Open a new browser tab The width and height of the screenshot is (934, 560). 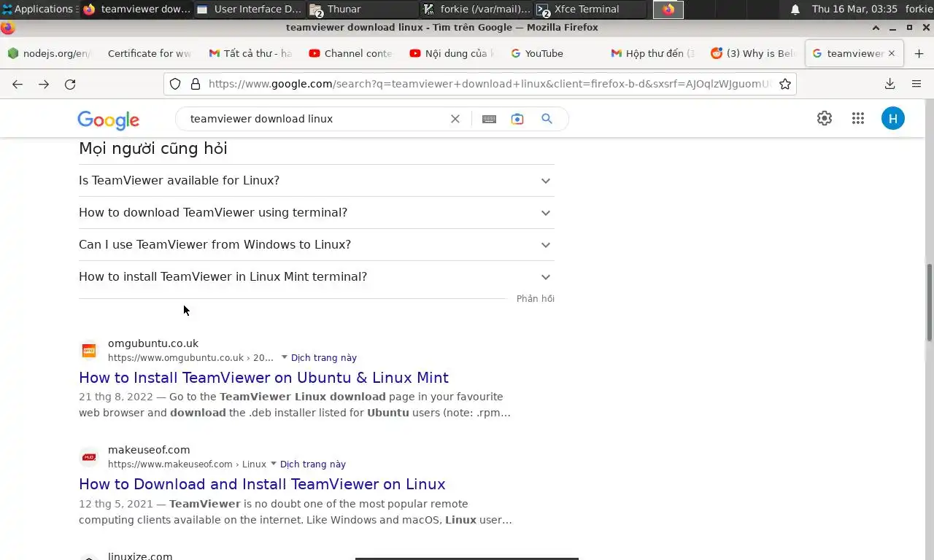[919, 53]
